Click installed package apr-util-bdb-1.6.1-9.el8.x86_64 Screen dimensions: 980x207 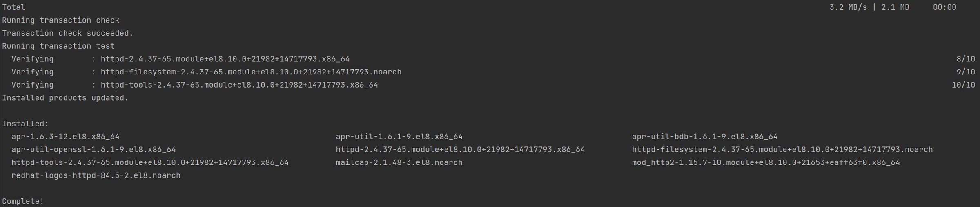pyautogui.click(x=705, y=137)
